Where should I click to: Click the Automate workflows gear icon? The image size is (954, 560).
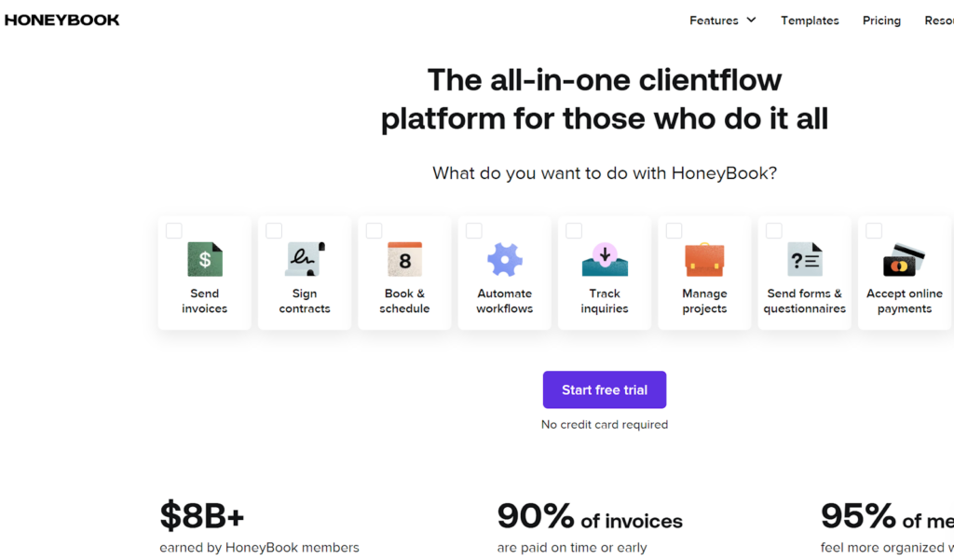pos(505,260)
